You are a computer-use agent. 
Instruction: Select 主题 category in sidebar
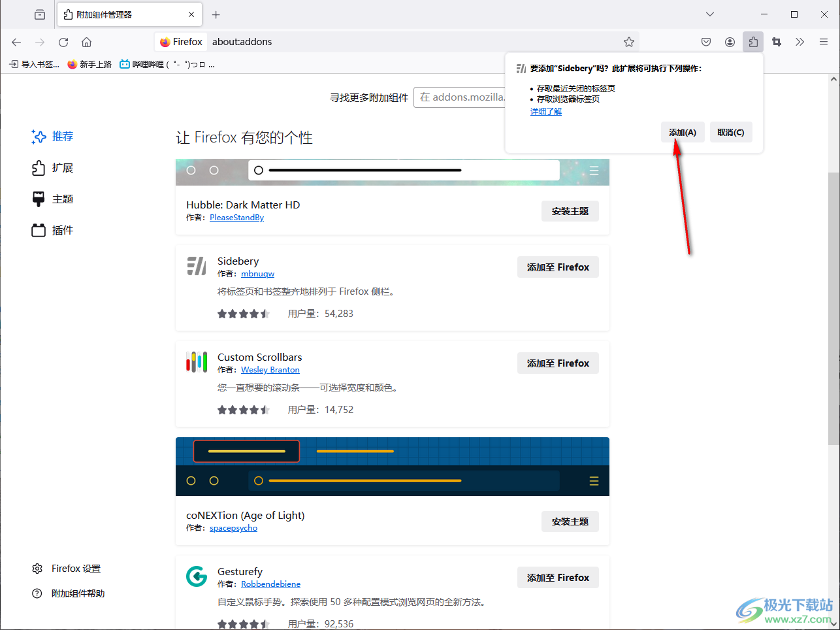pos(52,199)
